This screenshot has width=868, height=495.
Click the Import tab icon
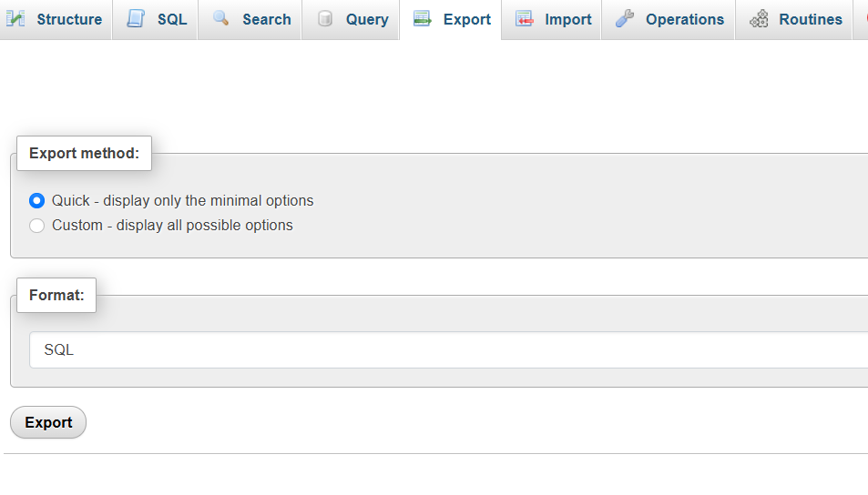coord(525,19)
